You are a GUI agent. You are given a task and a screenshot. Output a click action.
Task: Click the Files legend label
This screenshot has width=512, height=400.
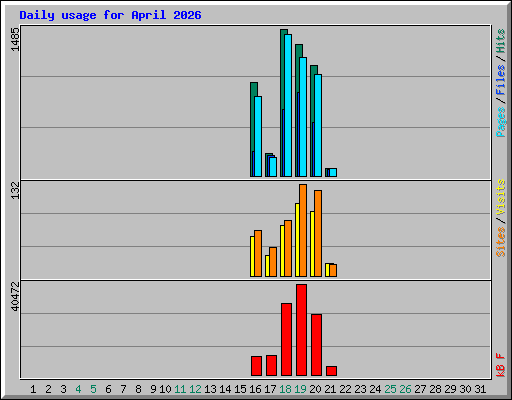[501, 79]
